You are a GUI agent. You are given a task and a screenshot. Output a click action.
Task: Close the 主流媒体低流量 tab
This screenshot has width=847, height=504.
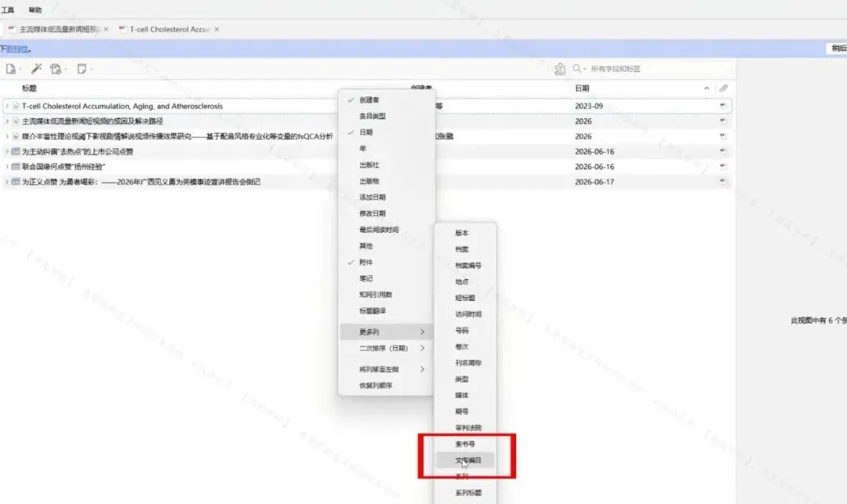coord(106,29)
